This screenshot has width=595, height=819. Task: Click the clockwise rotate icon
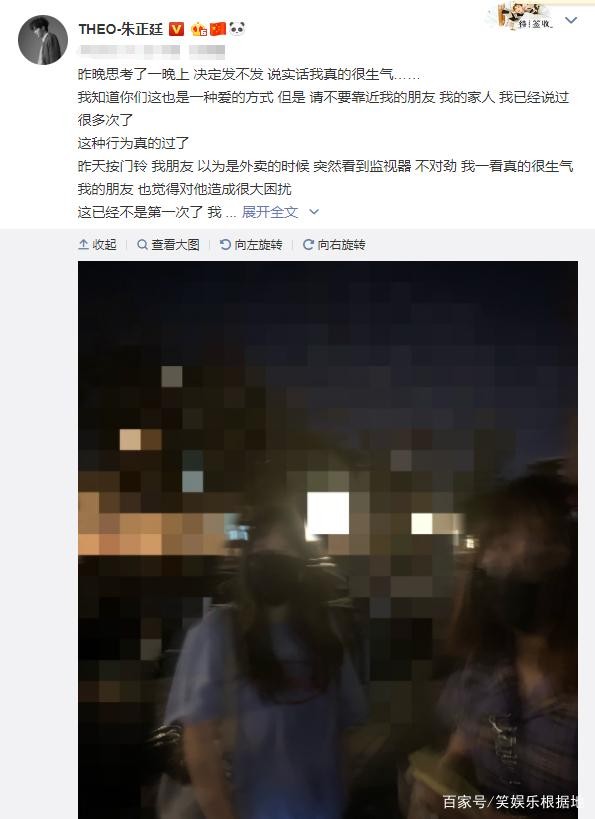coord(308,244)
